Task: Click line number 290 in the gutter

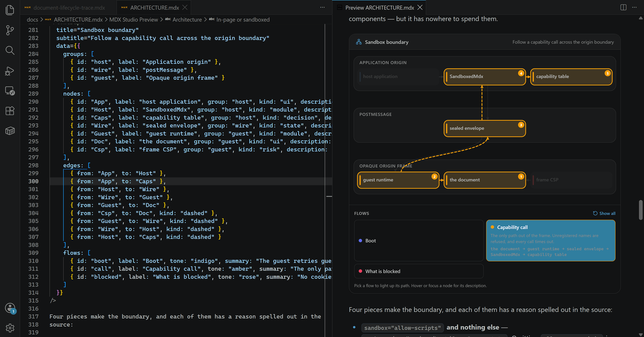Action: (x=33, y=102)
